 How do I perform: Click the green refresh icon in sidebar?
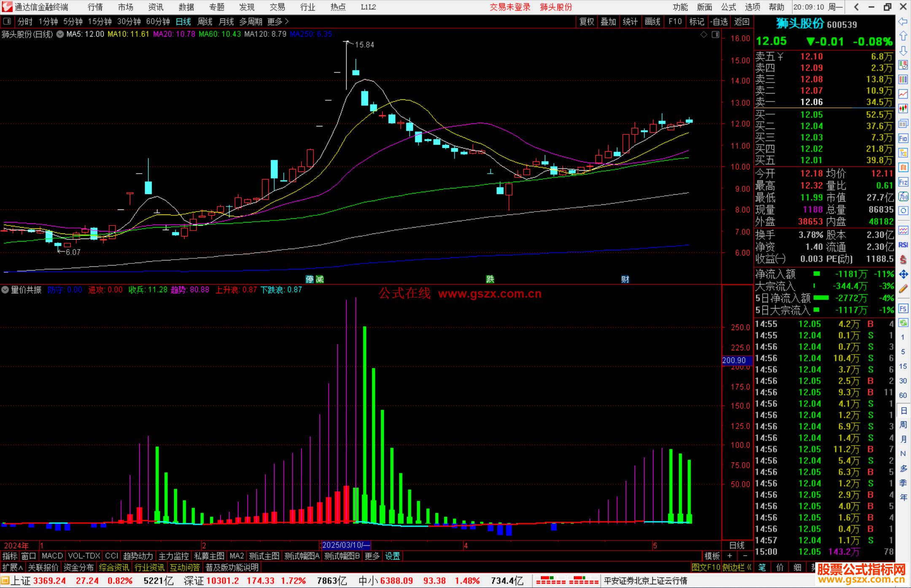pyautogui.click(x=903, y=323)
